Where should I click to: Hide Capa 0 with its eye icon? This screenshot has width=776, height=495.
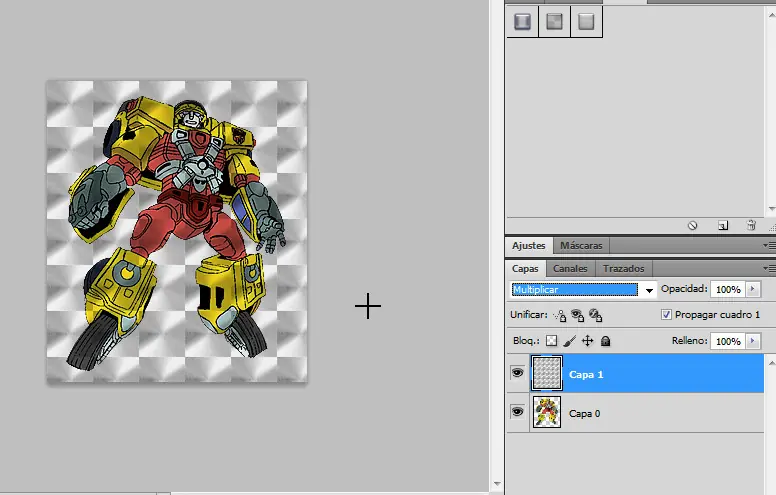point(517,411)
